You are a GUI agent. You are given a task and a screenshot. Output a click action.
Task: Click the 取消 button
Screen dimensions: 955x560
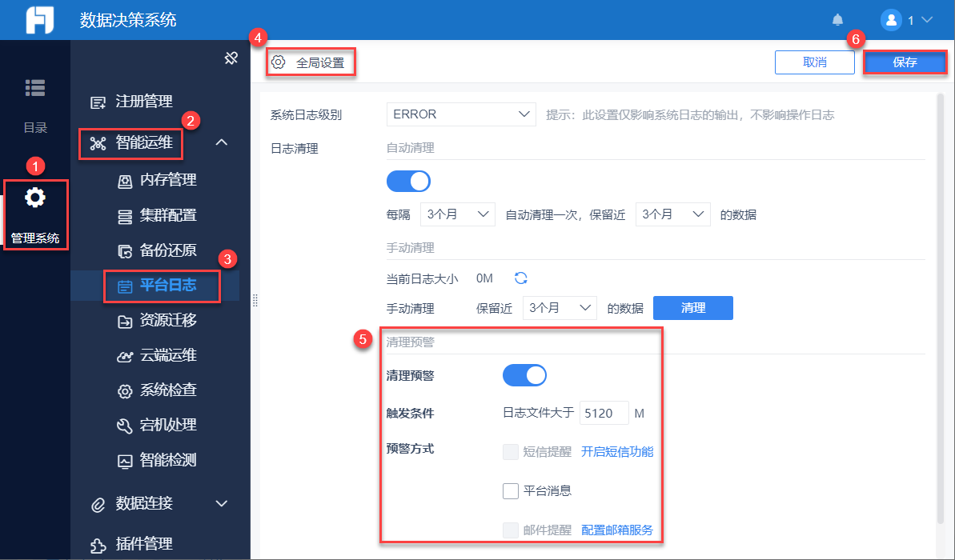pyautogui.click(x=815, y=62)
